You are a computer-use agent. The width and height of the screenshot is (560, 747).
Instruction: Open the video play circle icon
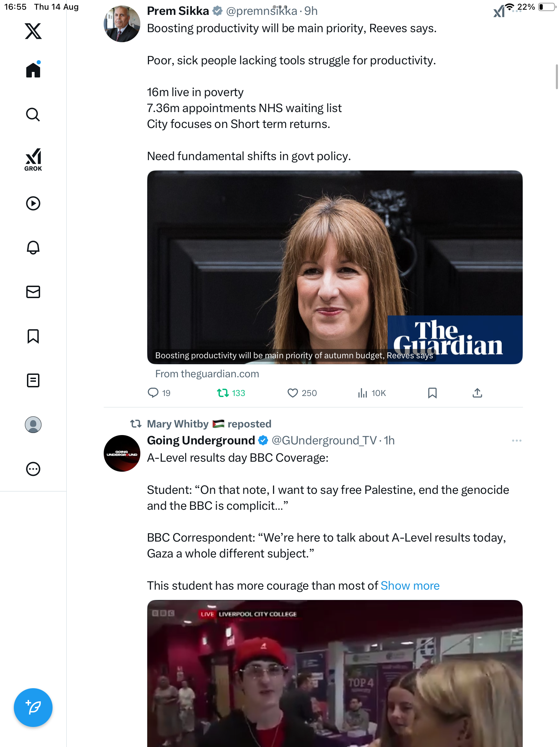pyautogui.click(x=33, y=203)
